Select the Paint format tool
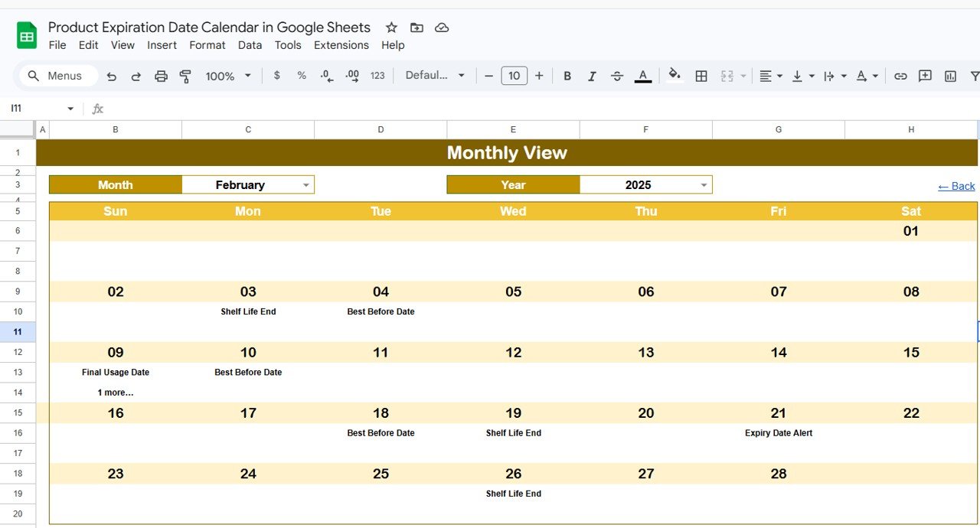The width and height of the screenshot is (980, 528). [x=185, y=76]
